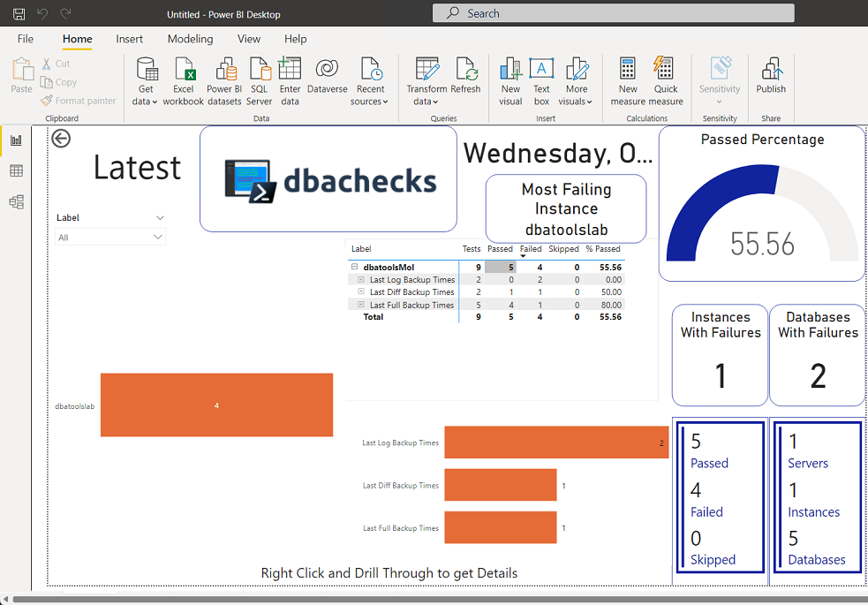Click the back arrow button on report
This screenshot has height=605, width=868.
pyautogui.click(x=61, y=139)
